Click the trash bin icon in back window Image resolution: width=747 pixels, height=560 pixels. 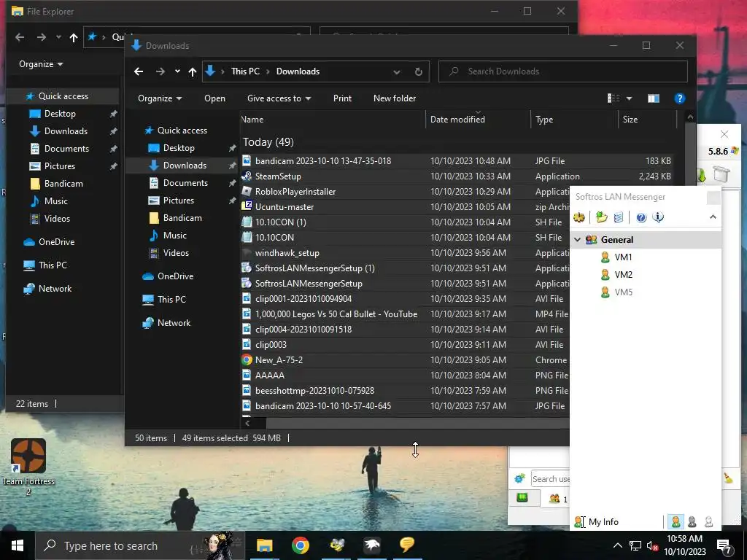[721, 174]
